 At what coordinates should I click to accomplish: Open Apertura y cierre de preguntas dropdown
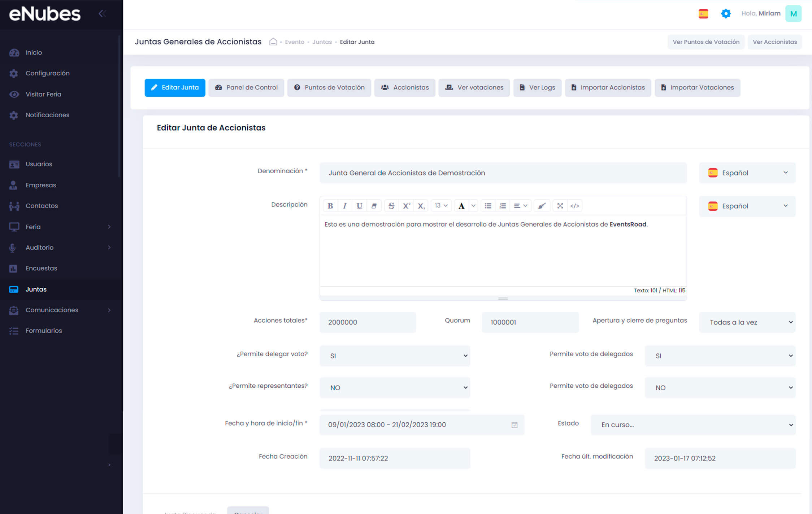point(747,322)
